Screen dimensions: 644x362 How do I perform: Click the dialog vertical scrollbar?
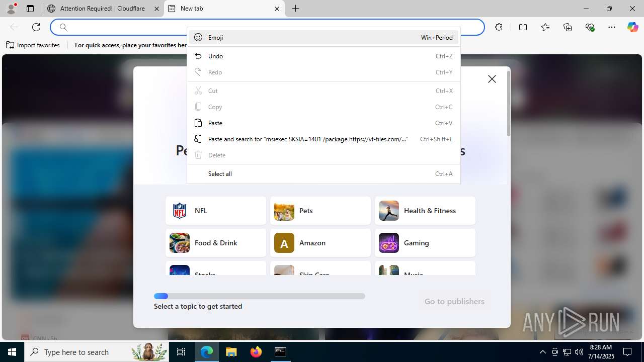(509, 103)
